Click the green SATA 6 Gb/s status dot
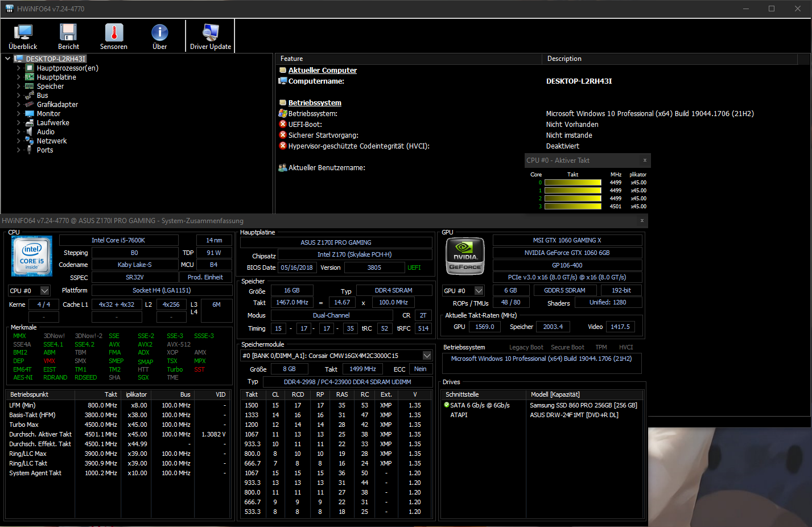Viewport: 812px width, 527px height. point(447,405)
